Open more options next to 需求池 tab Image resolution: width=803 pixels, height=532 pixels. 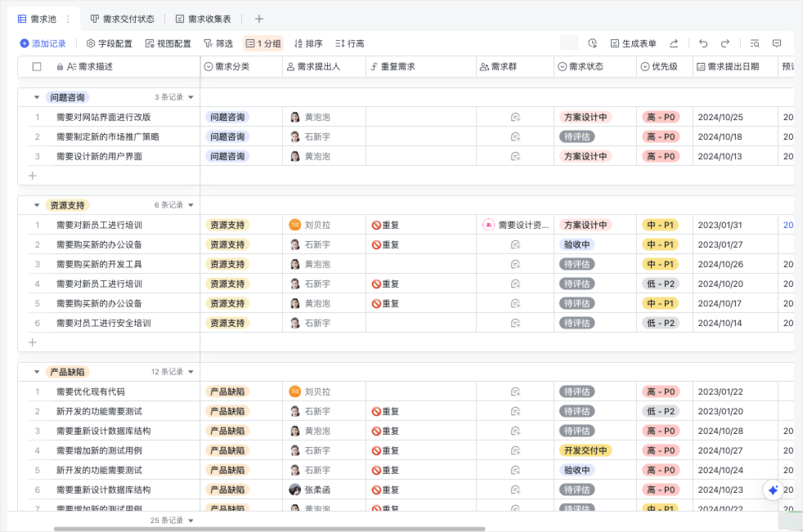pos(68,19)
